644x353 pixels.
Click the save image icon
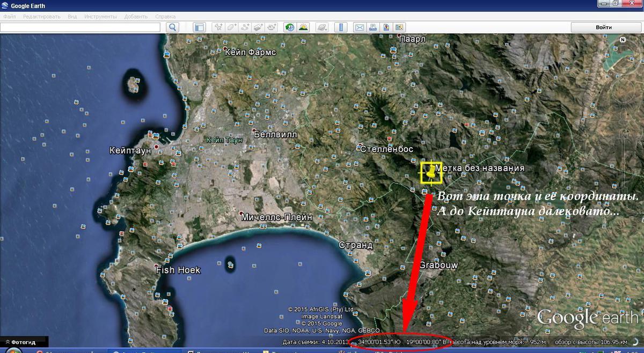[x=386, y=27]
